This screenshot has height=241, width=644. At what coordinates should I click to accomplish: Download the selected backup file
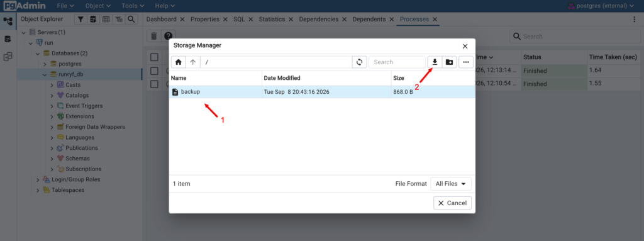435,62
